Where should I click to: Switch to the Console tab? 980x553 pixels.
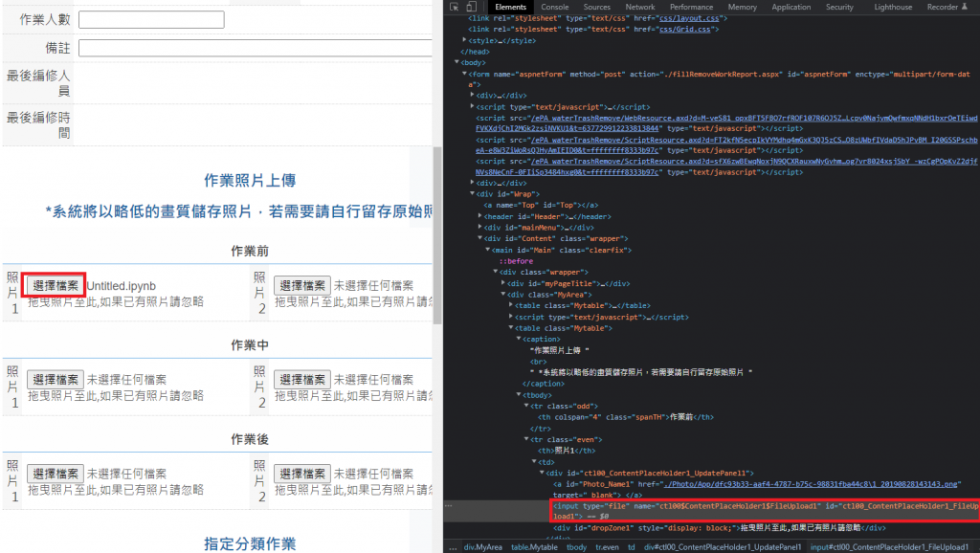[x=555, y=7]
